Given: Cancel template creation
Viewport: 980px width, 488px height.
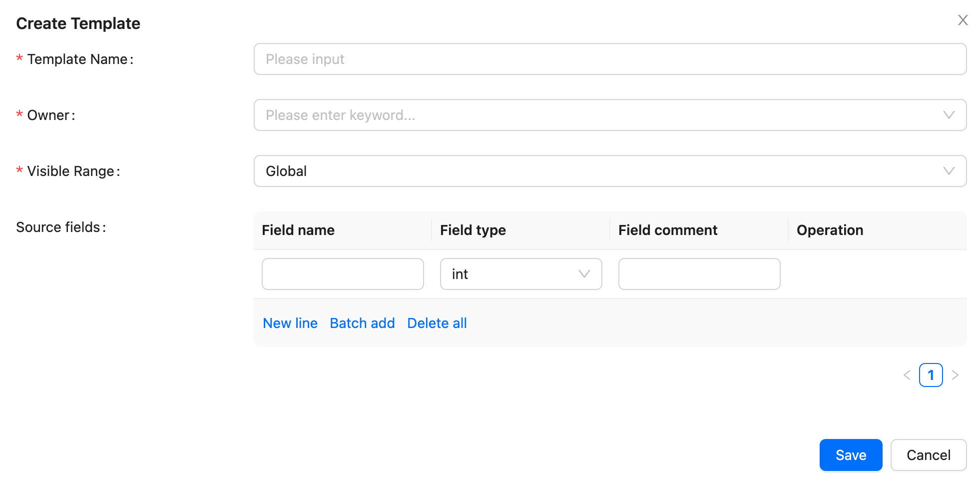Looking at the screenshot, I should [928, 455].
